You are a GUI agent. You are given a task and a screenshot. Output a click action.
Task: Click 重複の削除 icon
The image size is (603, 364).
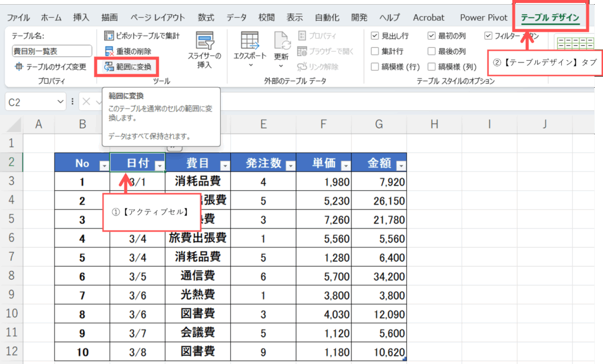[109, 52]
